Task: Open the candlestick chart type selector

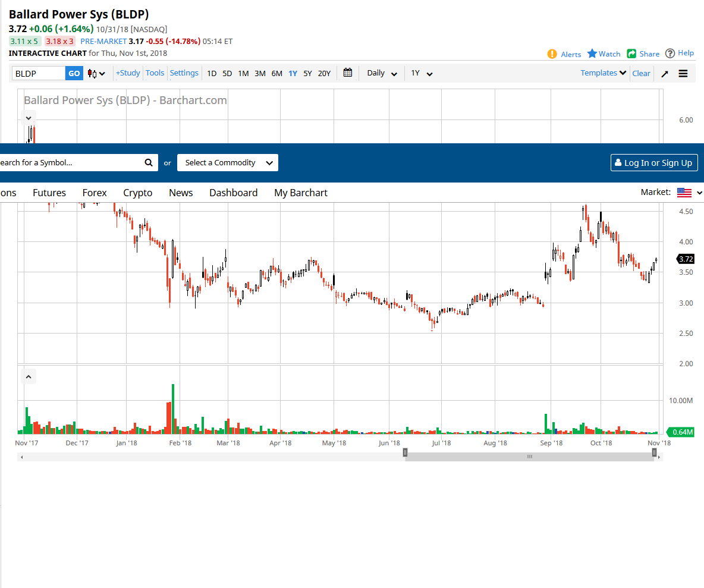Action: point(96,74)
